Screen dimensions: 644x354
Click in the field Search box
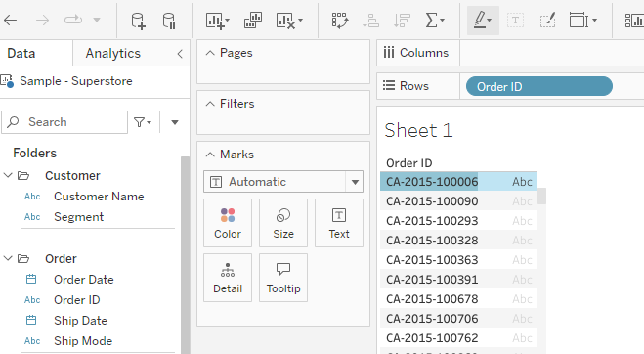[64, 122]
